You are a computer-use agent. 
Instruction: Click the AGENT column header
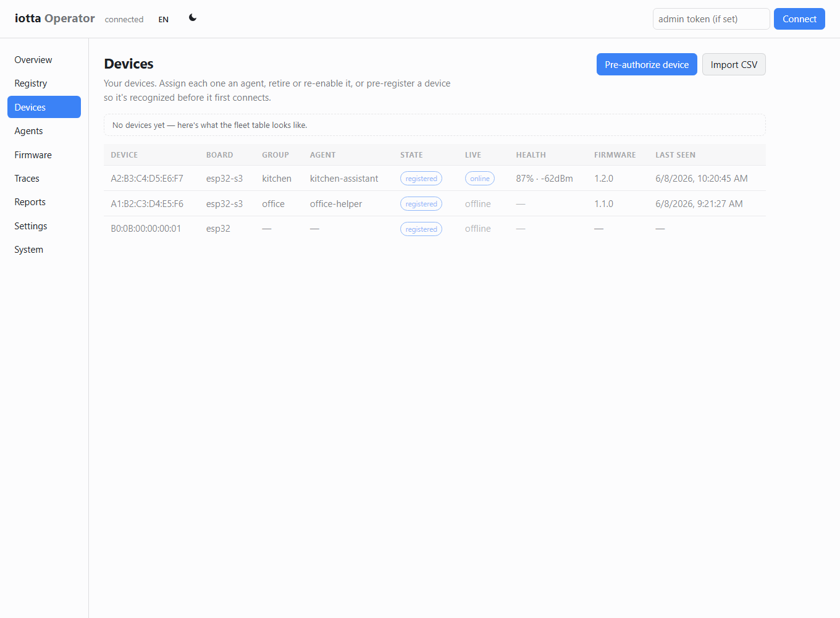[323, 155]
